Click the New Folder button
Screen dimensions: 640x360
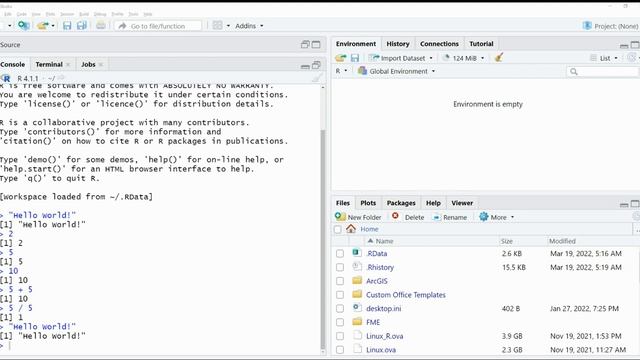click(x=358, y=217)
